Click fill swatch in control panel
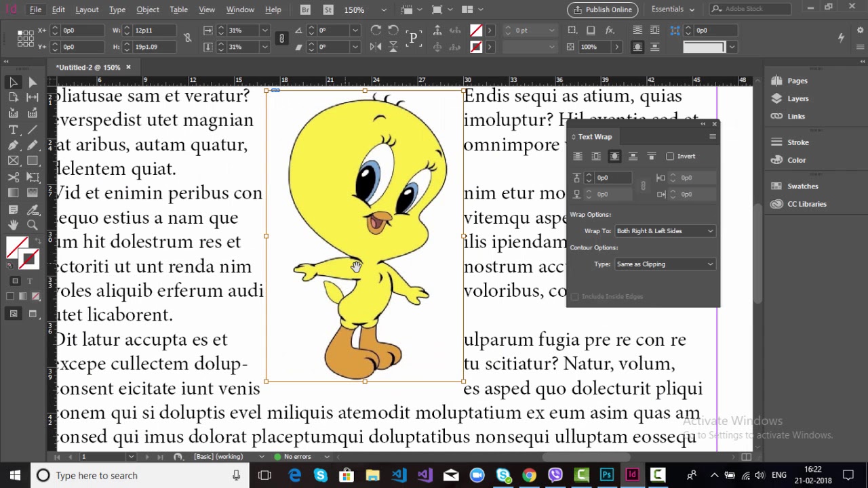This screenshot has height=488, width=868. tap(476, 30)
